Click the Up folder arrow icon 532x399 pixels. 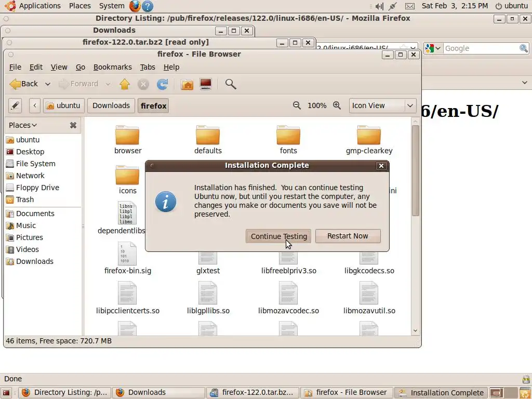click(x=125, y=84)
